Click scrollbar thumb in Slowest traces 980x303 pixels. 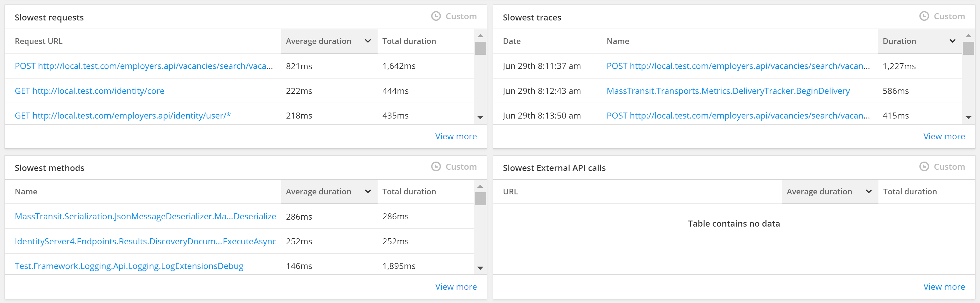968,48
